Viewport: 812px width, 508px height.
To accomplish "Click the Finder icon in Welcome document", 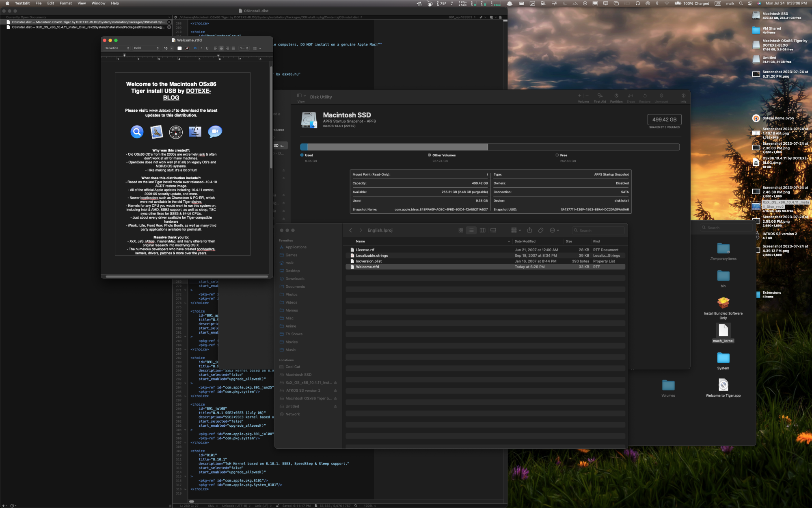I will [195, 132].
